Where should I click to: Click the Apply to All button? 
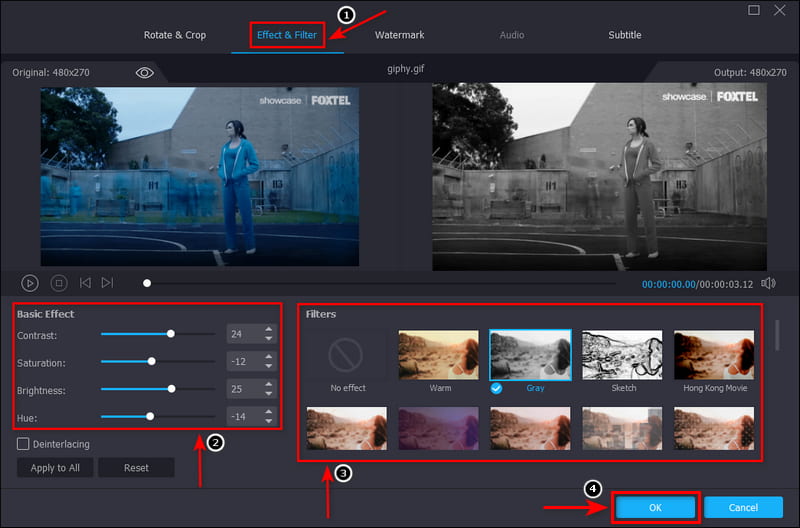tap(56, 468)
